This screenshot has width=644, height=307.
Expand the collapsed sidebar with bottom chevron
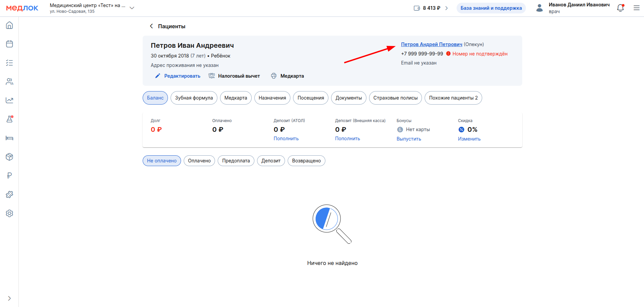click(9, 298)
